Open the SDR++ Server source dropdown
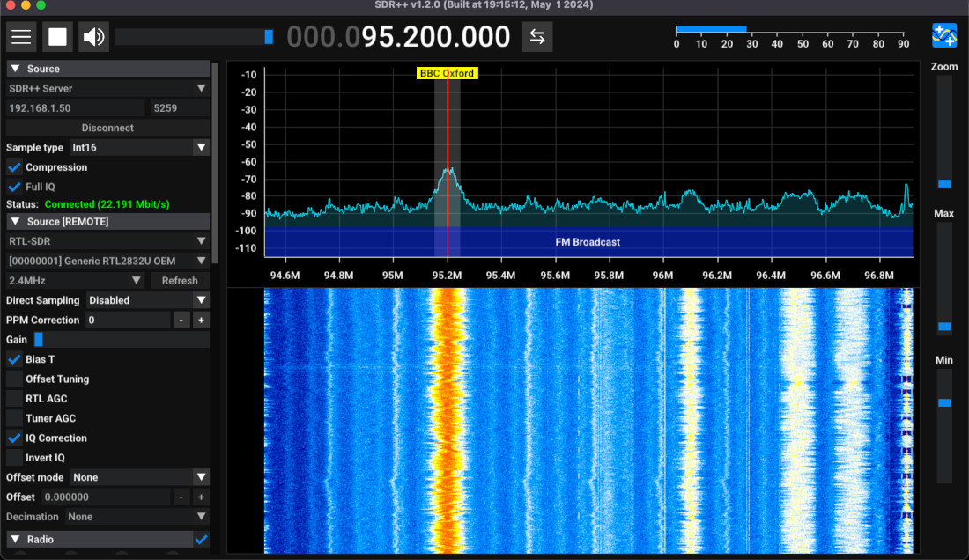The width and height of the screenshot is (969, 560). 108,88
